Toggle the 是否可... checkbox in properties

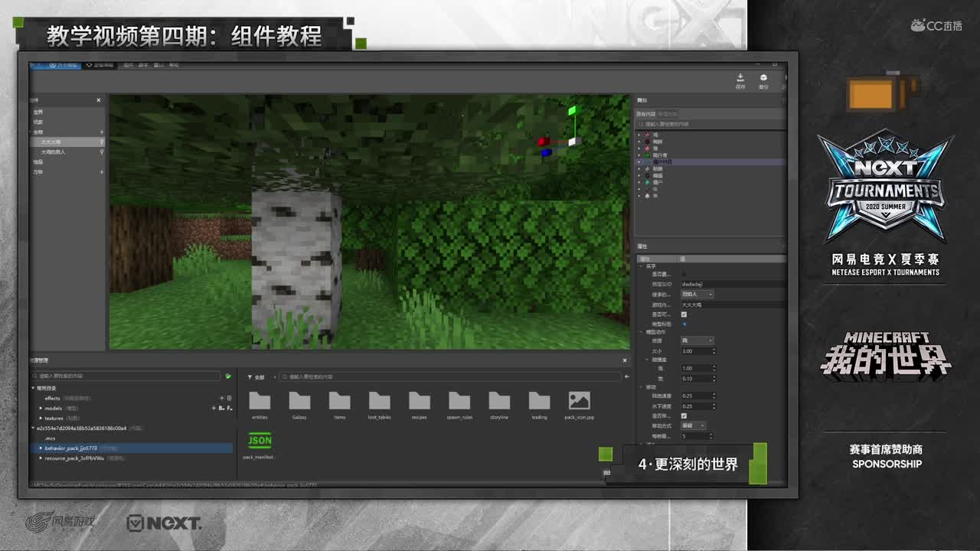coord(684,315)
